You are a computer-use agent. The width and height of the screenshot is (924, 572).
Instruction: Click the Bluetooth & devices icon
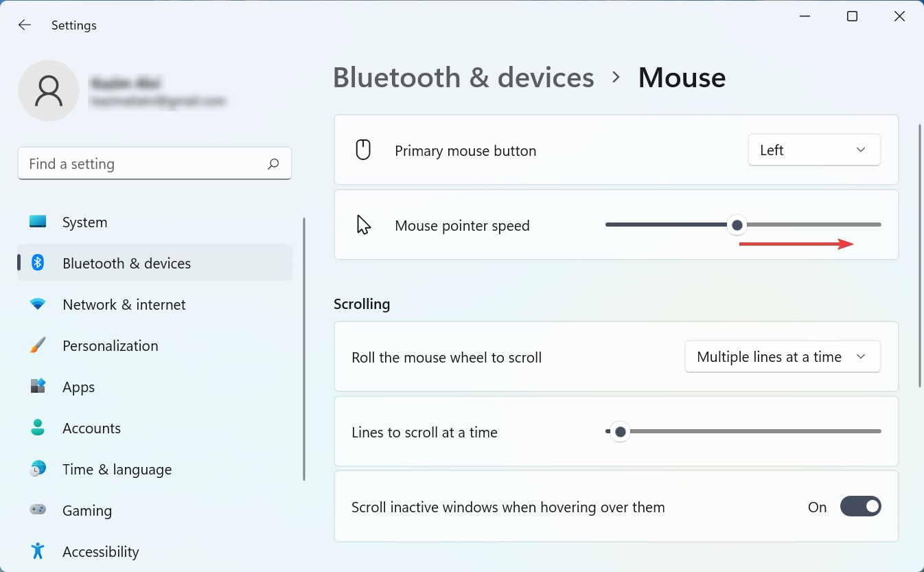[x=38, y=263]
